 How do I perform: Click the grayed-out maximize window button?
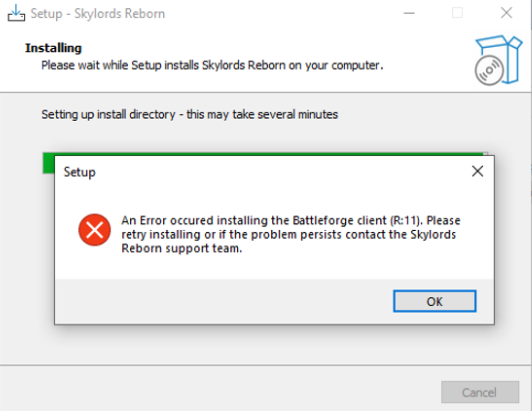coord(457,13)
